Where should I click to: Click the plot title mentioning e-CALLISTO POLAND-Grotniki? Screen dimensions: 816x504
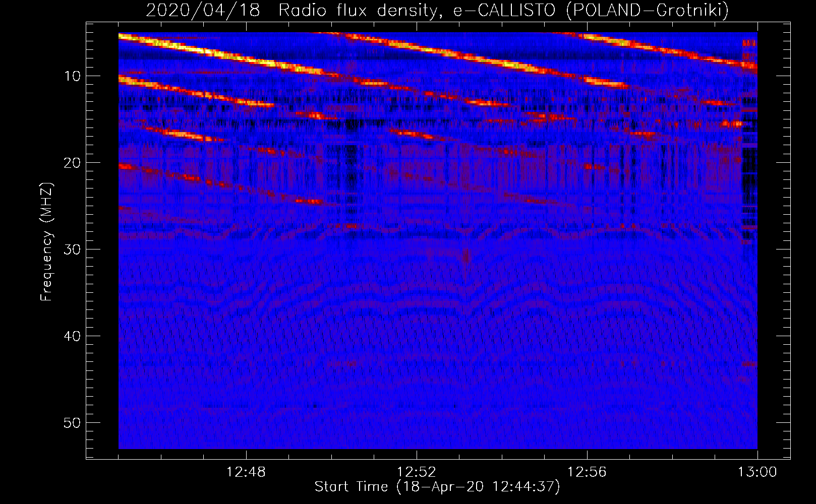pos(437,10)
